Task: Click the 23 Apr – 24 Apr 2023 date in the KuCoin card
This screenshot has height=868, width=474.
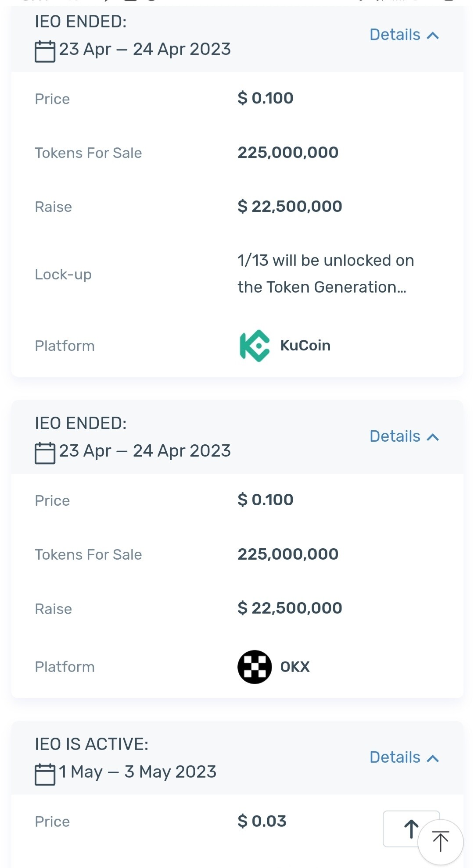Action: pos(145,49)
